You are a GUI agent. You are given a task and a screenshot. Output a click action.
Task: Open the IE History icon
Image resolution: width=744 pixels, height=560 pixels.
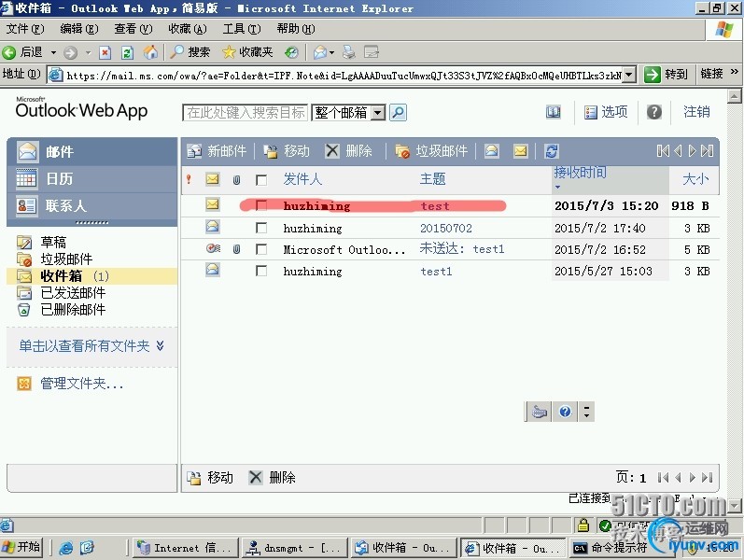click(291, 52)
